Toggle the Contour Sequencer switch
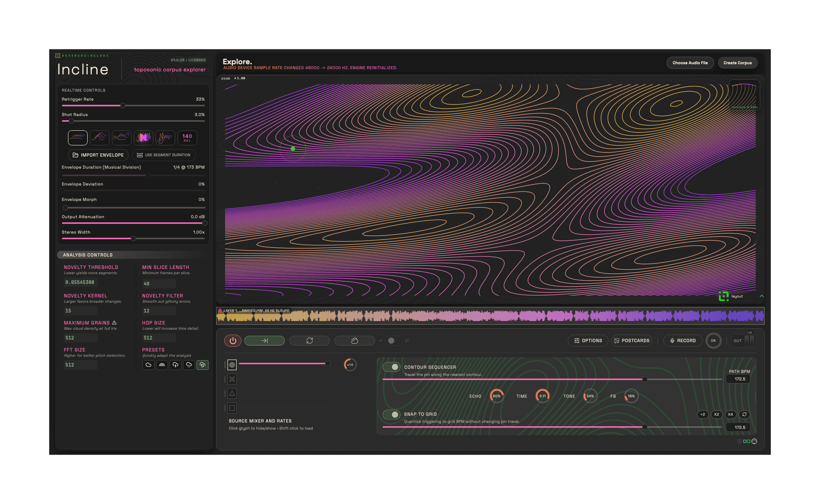This screenshot has height=504, width=820. (392, 367)
